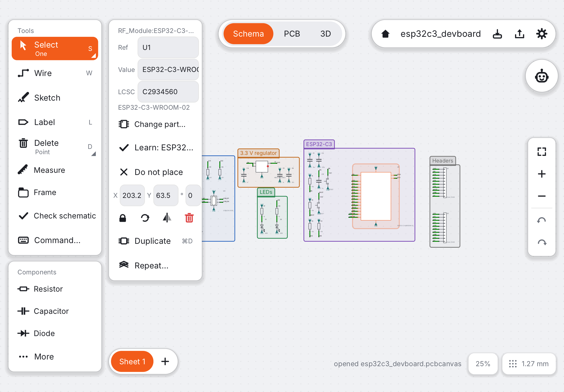Open Change part dialog
The width and height of the screenshot is (564, 392).
pyautogui.click(x=155, y=124)
